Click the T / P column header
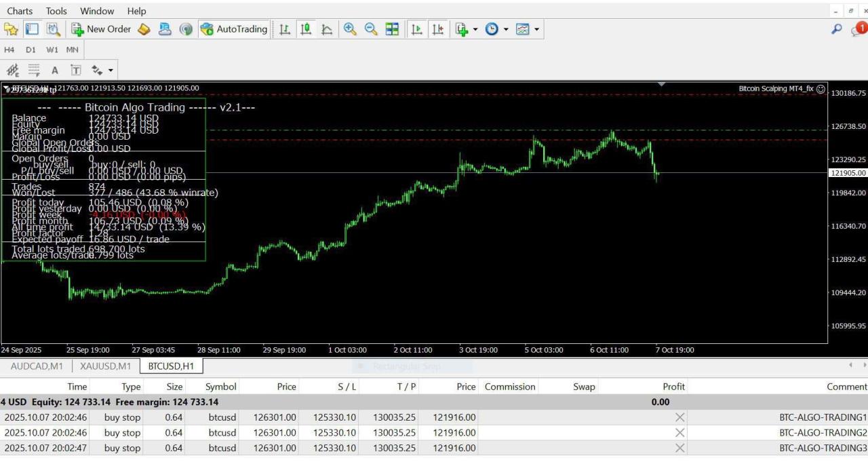 coord(407,387)
